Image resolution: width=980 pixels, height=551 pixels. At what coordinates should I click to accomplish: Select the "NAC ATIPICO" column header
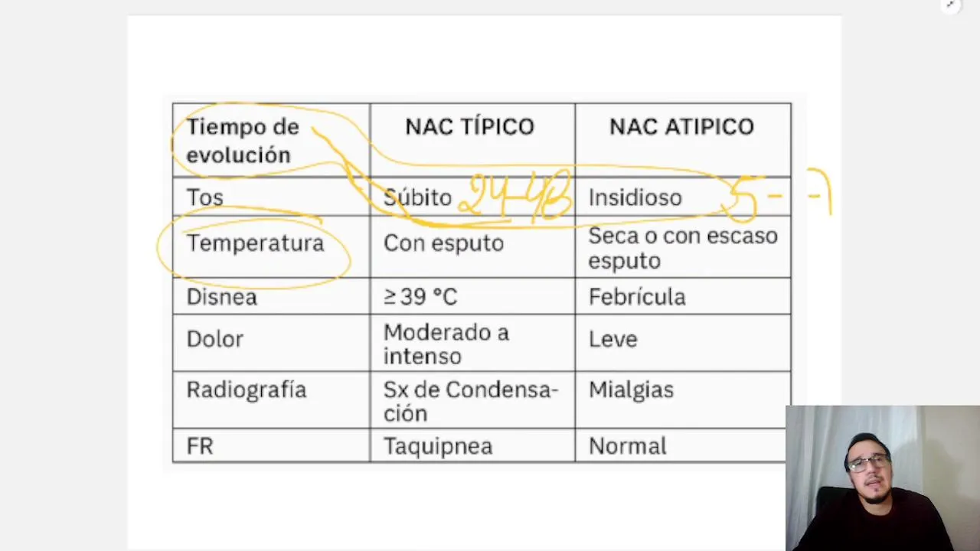click(681, 127)
